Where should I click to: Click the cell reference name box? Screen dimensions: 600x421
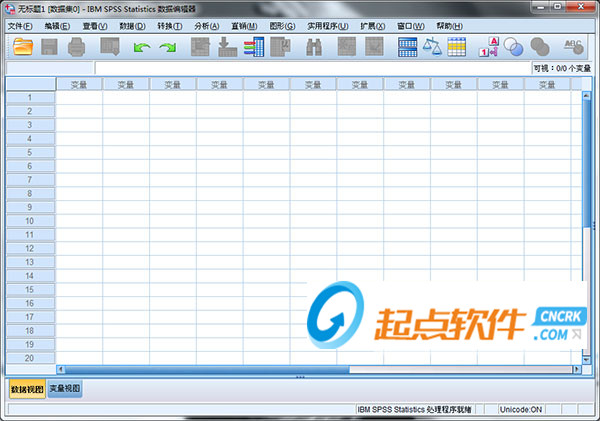click(50, 68)
